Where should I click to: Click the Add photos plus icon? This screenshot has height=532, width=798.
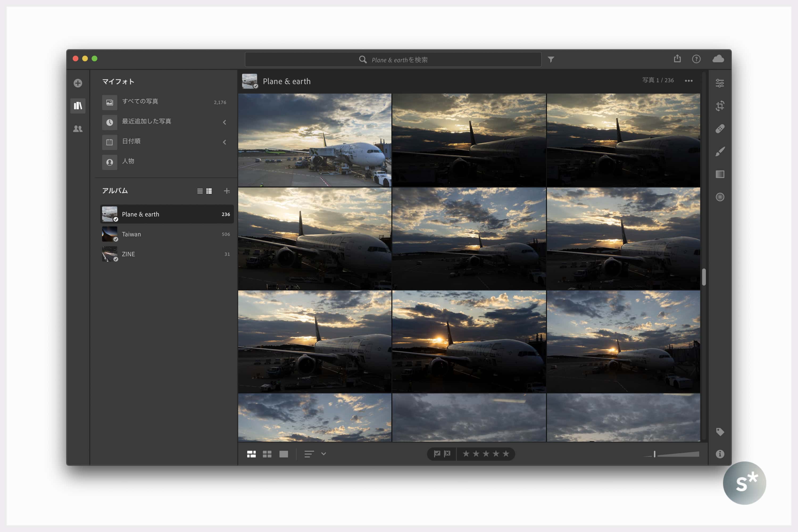pos(78,83)
